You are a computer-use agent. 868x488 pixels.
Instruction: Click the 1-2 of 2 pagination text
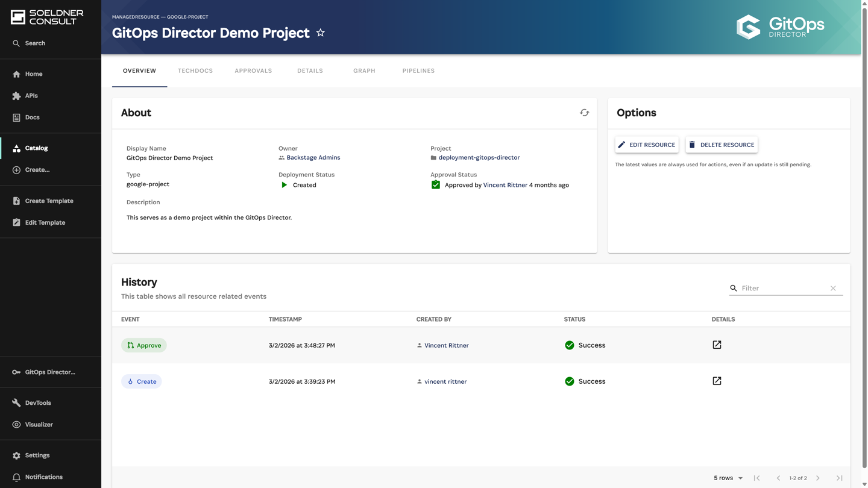(x=798, y=478)
